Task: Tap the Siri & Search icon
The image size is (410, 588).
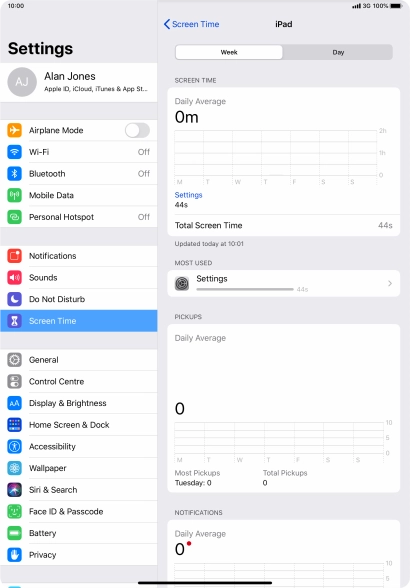Action: [x=14, y=490]
